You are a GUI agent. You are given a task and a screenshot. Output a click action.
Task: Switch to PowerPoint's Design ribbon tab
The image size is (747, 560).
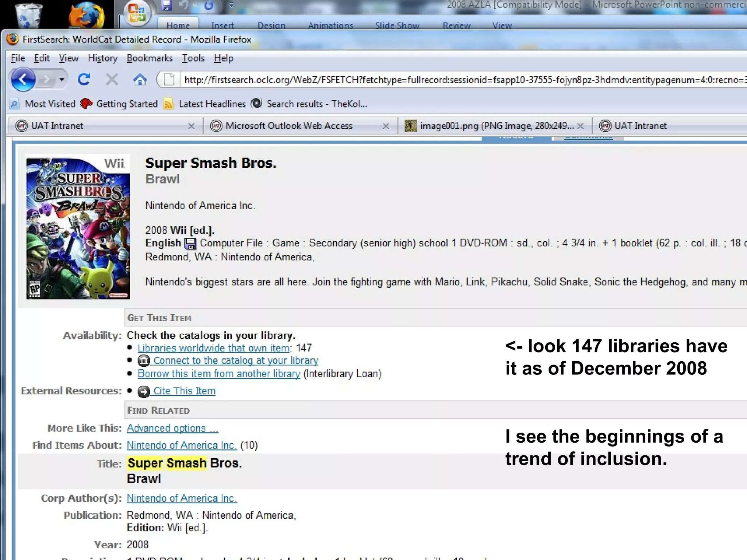271,25
